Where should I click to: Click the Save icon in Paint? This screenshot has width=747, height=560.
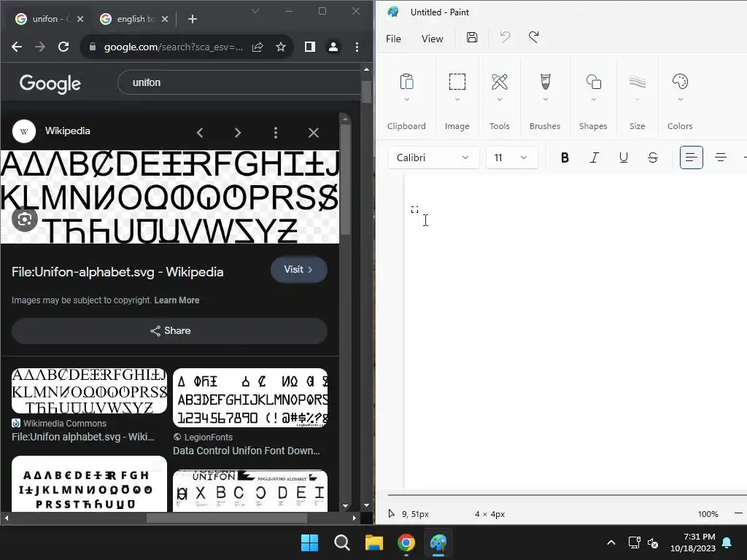pos(472,38)
